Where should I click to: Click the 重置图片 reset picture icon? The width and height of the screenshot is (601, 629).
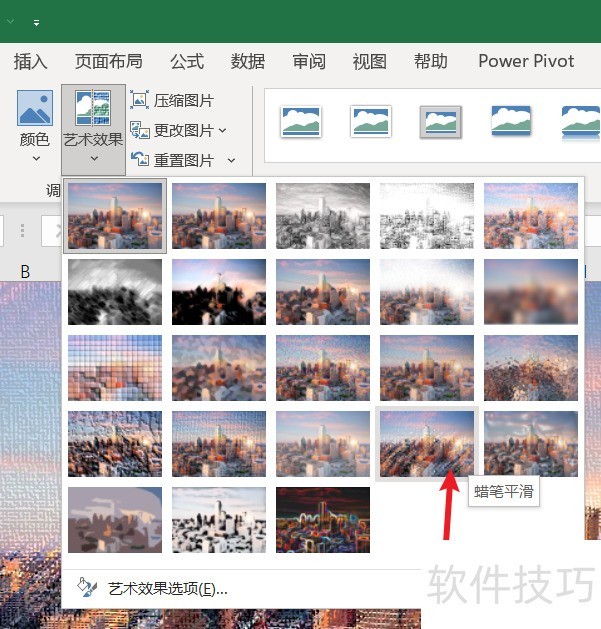[x=140, y=160]
